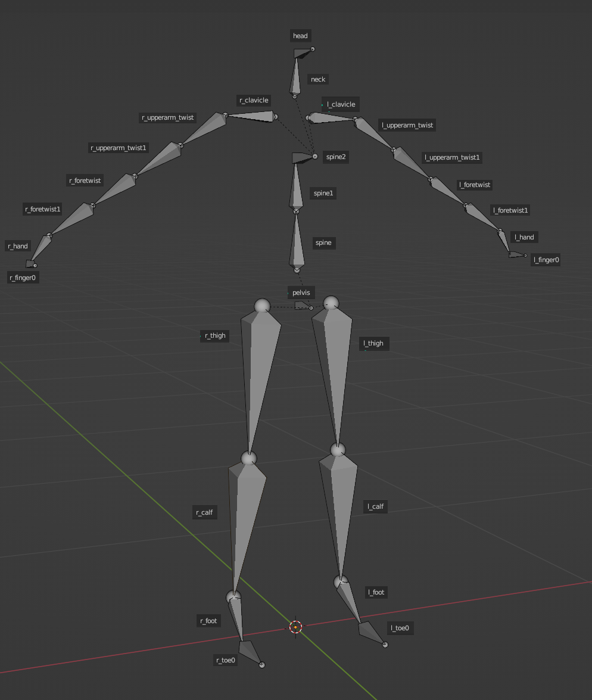Pick the spine2 bone

[x=301, y=157]
